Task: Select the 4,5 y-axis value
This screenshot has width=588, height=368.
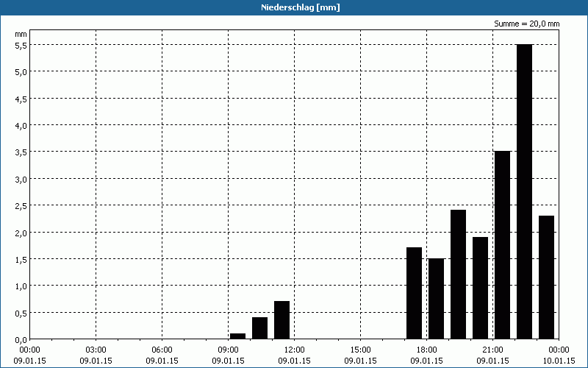Action: pyautogui.click(x=22, y=99)
